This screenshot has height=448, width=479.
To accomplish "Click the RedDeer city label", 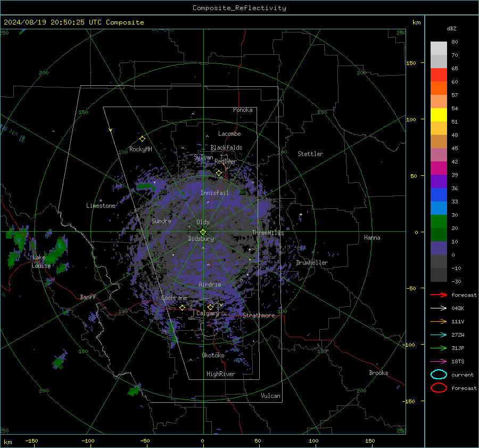I will (x=226, y=161).
